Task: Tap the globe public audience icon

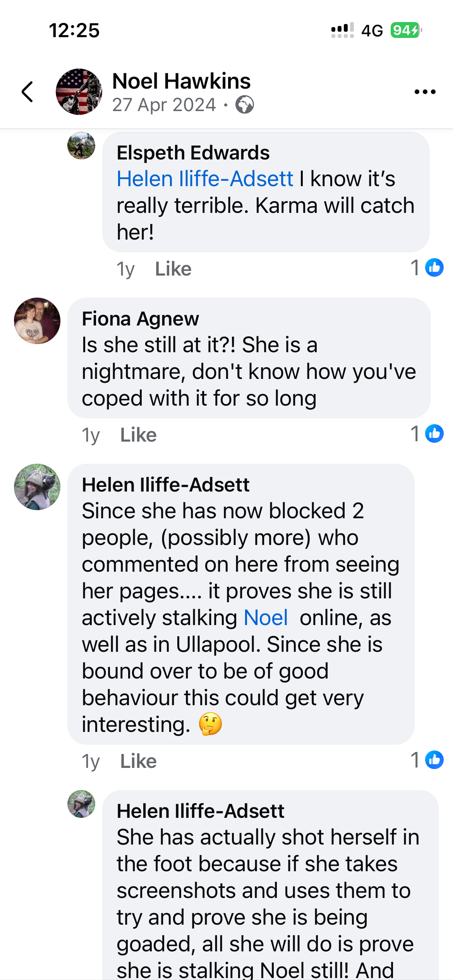Action: (245, 105)
